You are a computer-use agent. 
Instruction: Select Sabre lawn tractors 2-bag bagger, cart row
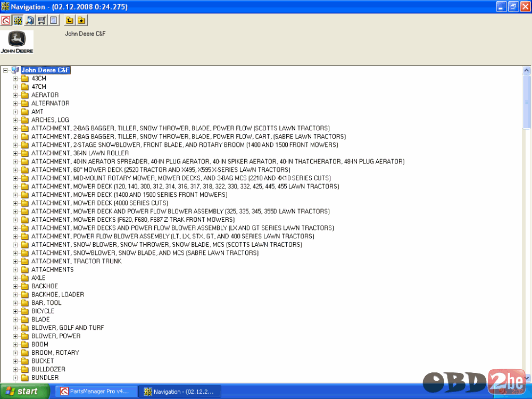189,137
